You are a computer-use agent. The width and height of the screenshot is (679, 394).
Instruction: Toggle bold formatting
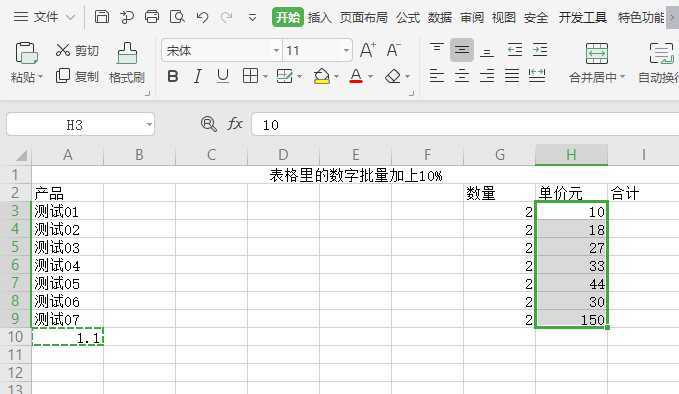point(173,76)
